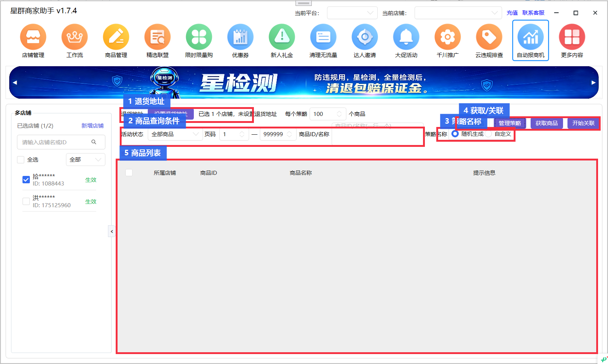Open the 云违规排查 tag icon
The width and height of the screenshot is (608, 364).
pyautogui.click(x=489, y=37)
